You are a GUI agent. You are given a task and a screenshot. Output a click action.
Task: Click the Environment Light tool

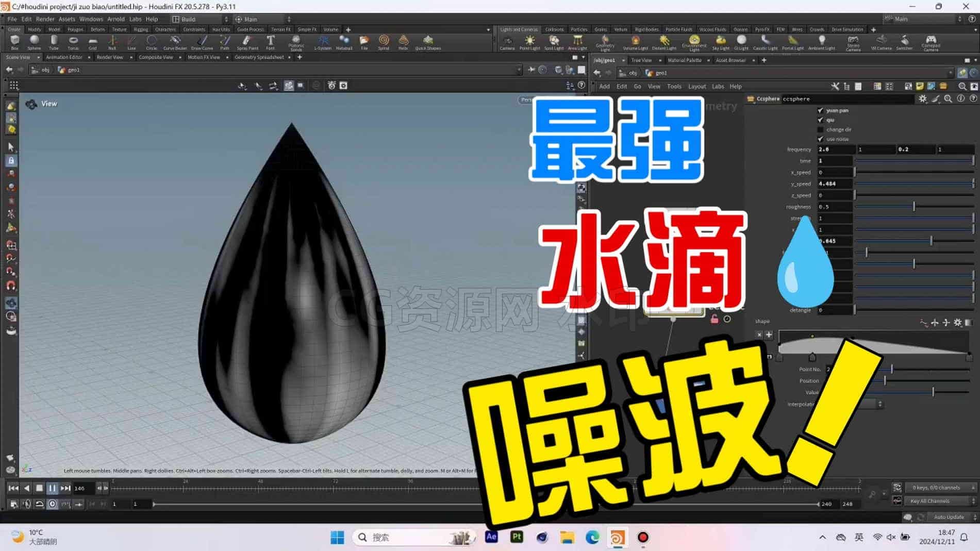[x=694, y=43]
